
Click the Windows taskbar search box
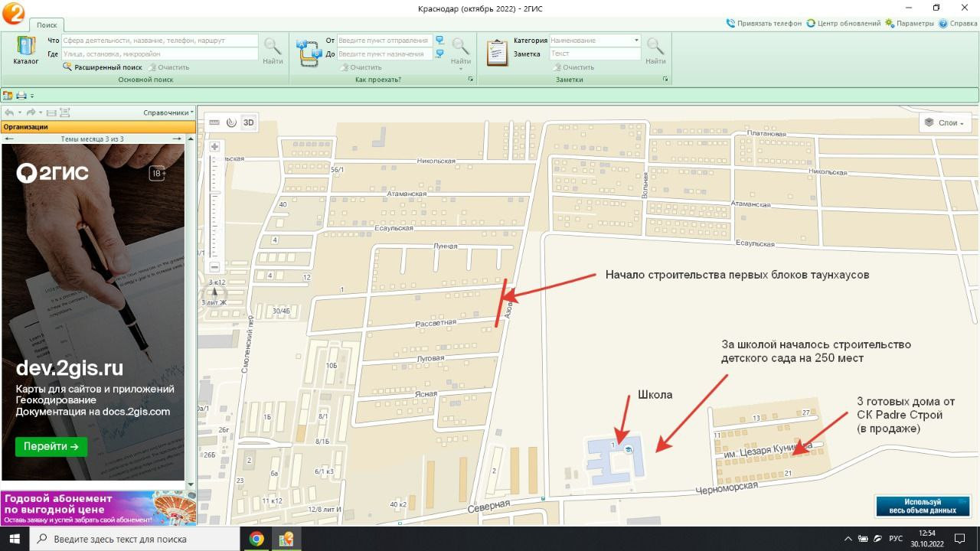134,539
